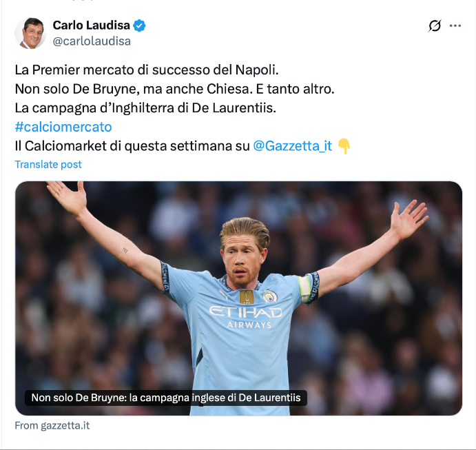The width and height of the screenshot is (476, 450).
Task: Click the 'Non solo De Bruyne' card caption
Action: 166,398
